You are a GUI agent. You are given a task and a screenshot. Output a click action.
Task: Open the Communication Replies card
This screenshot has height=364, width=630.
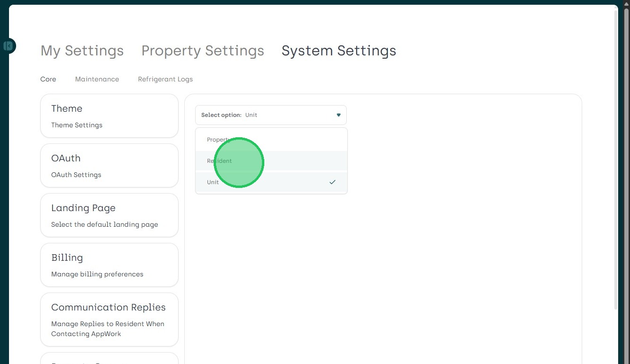[109, 320]
